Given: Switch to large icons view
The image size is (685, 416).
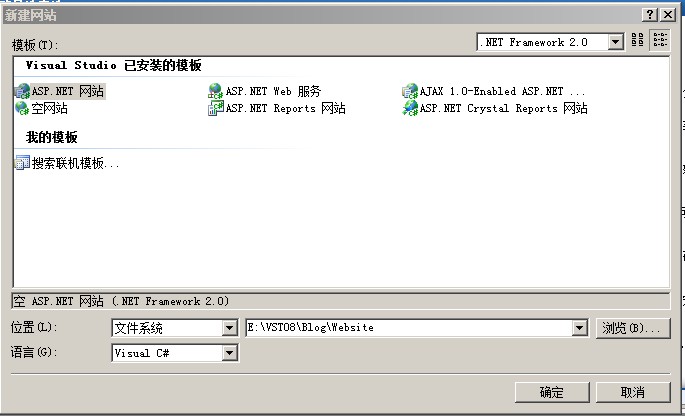Looking at the screenshot, I should point(638,40).
